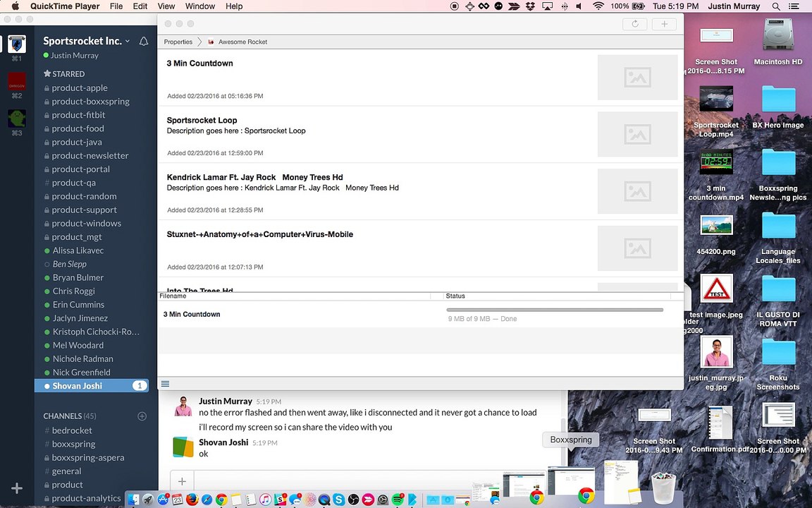
Task: Open direct message with Shovan Joshi
Action: pyautogui.click(x=91, y=386)
